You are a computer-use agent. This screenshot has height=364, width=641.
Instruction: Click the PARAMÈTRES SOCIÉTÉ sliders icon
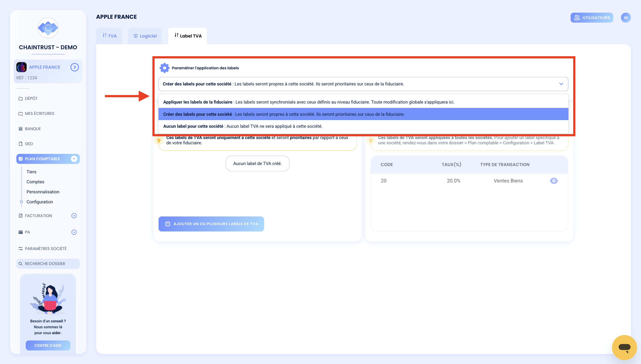pos(20,248)
